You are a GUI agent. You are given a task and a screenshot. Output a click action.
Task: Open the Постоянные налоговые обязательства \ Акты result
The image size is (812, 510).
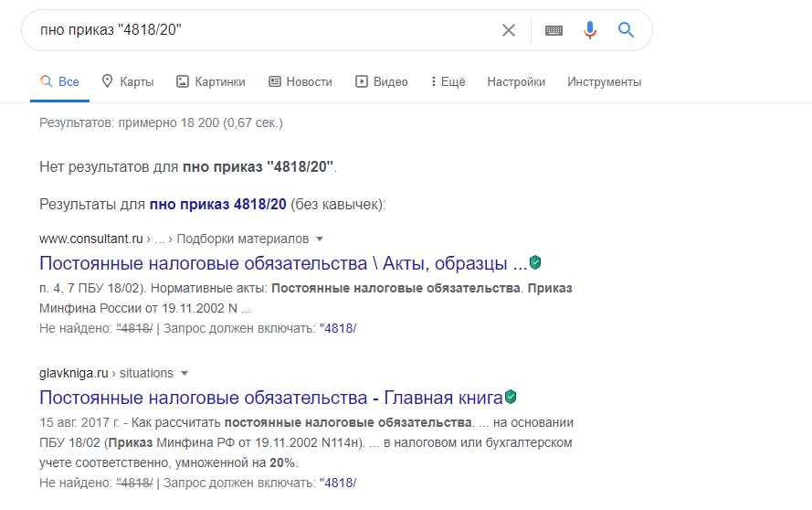point(283,263)
